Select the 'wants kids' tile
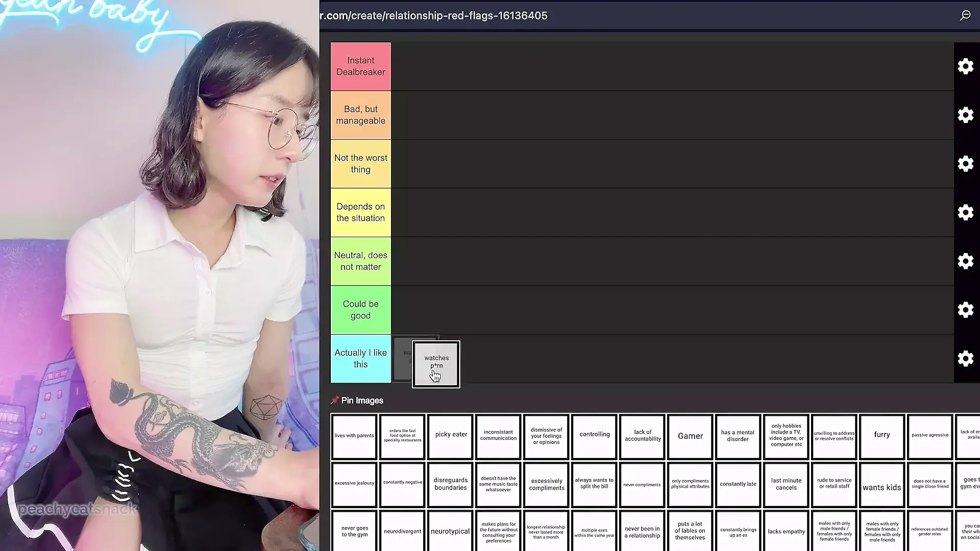980x551 pixels. pos(881,487)
